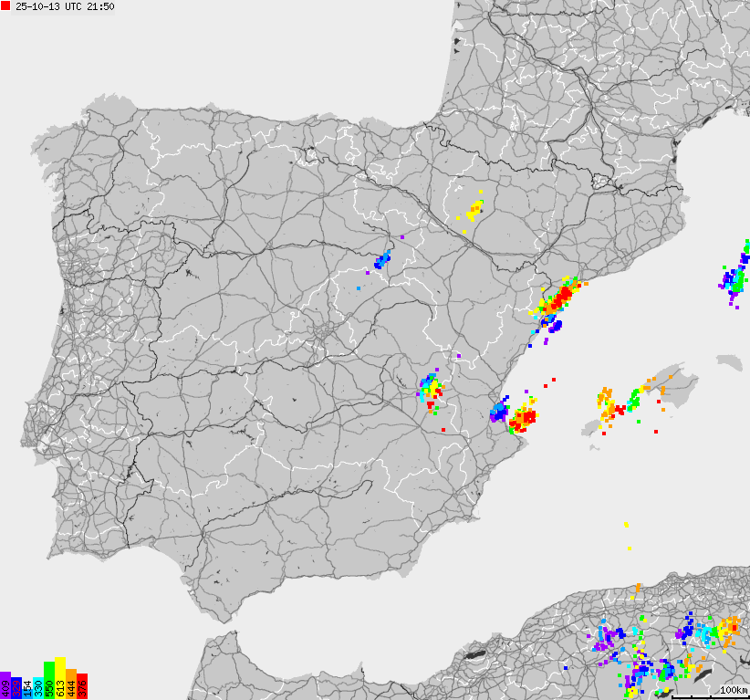Click the blue-green strike cluster at right edge
Viewport: 750px width, 700px height.
(x=735, y=279)
